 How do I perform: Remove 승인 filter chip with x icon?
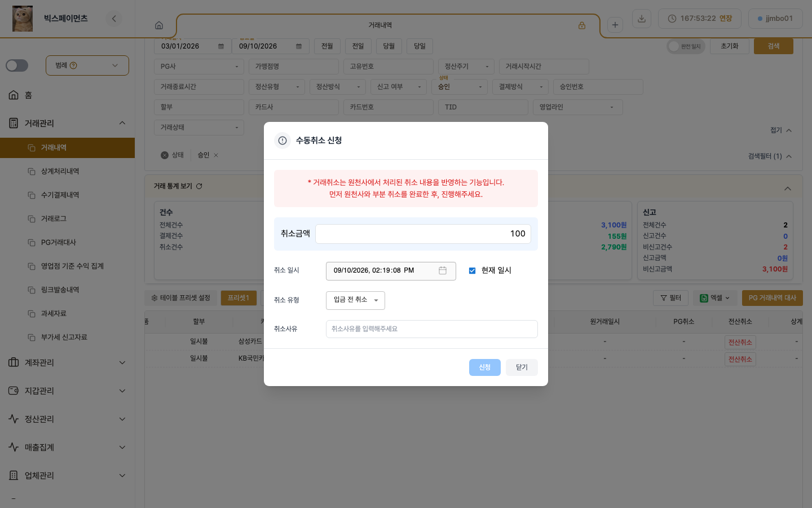point(216,155)
